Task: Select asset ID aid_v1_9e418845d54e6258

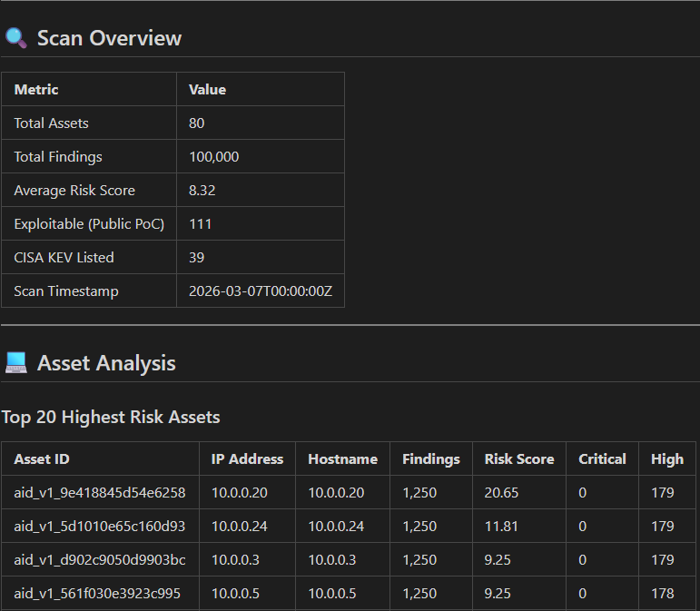Action: [100, 493]
